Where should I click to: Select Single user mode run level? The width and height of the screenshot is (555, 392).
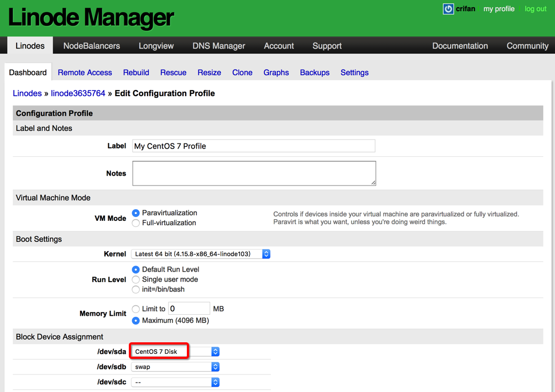(x=135, y=279)
